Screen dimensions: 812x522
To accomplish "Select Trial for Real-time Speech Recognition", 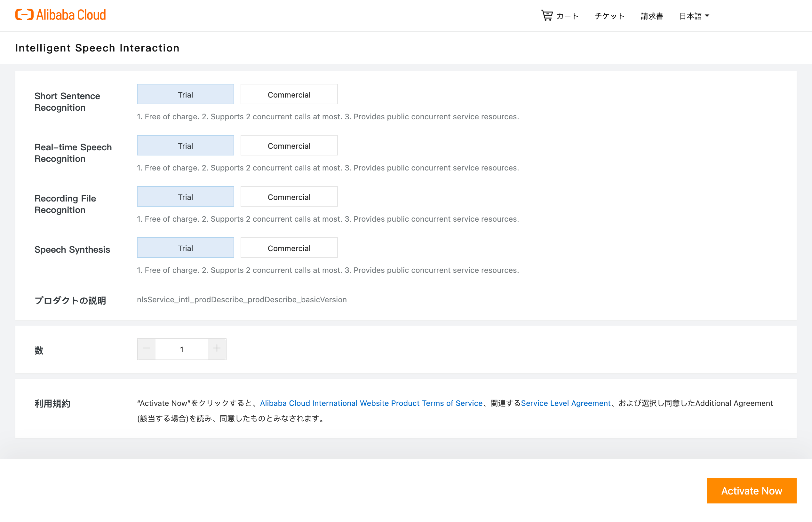I will pyautogui.click(x=186, y=146).
